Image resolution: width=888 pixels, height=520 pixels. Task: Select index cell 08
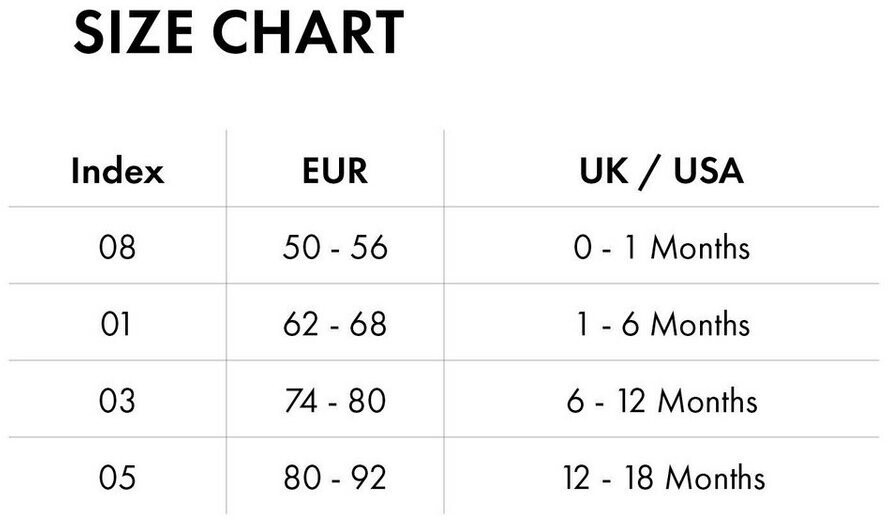[x=117, y=247]
